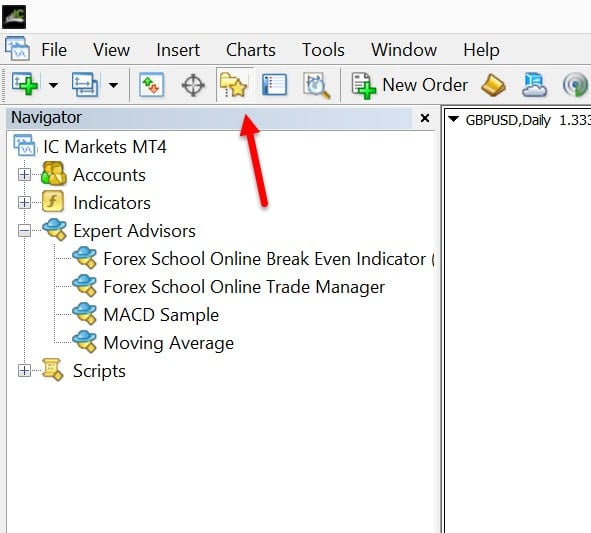Screen dimensions: 591x533
Task: Click the GBPUSD,Daily chart title text
Action: (508, 120)
